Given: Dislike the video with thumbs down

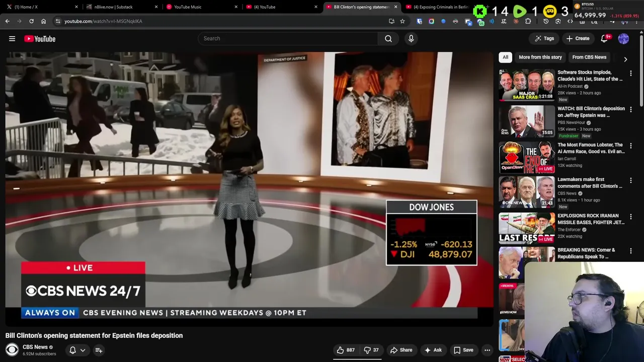Looking at the screenshot, I should tap(371, 350).
